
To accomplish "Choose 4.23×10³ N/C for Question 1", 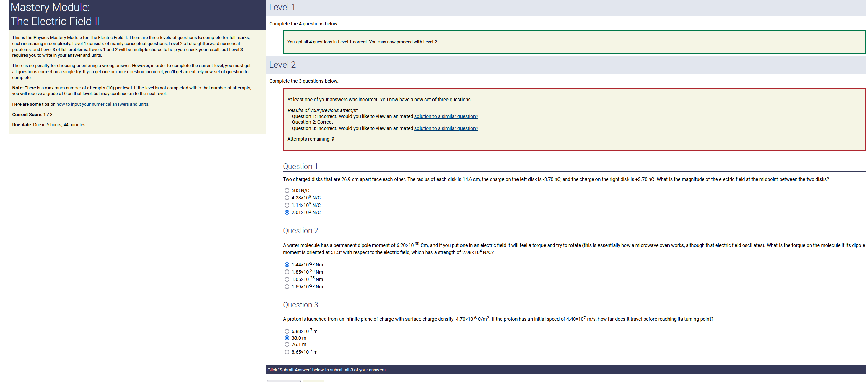I will pos(287,198).
